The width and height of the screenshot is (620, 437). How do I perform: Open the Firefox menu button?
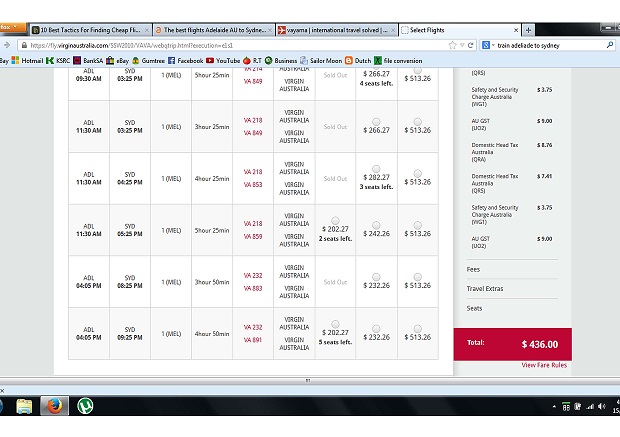point(13,27)
